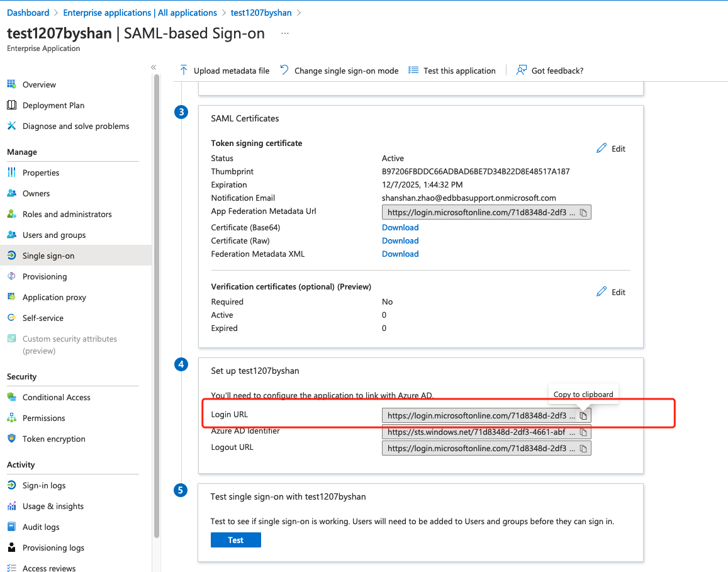Go to Conditional Access in the sidebar
This screenshot has height=572, width=728.
click(56, 398)
